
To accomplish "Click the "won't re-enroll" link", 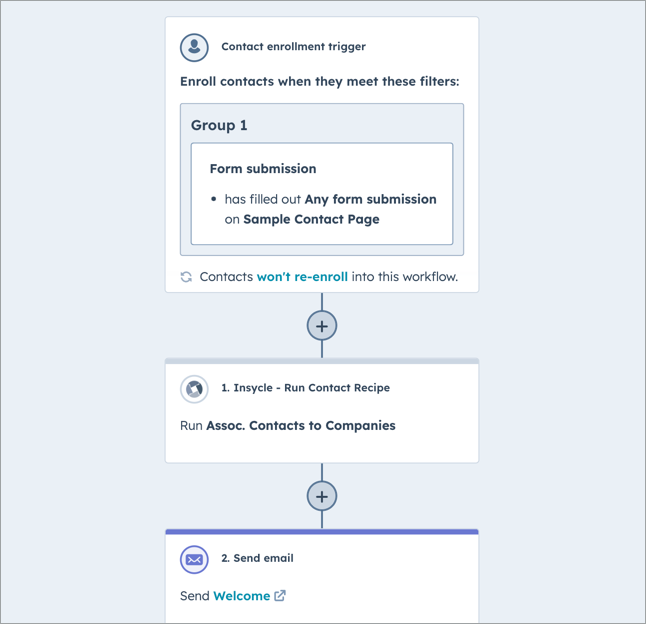I will [x=302, y=277].
